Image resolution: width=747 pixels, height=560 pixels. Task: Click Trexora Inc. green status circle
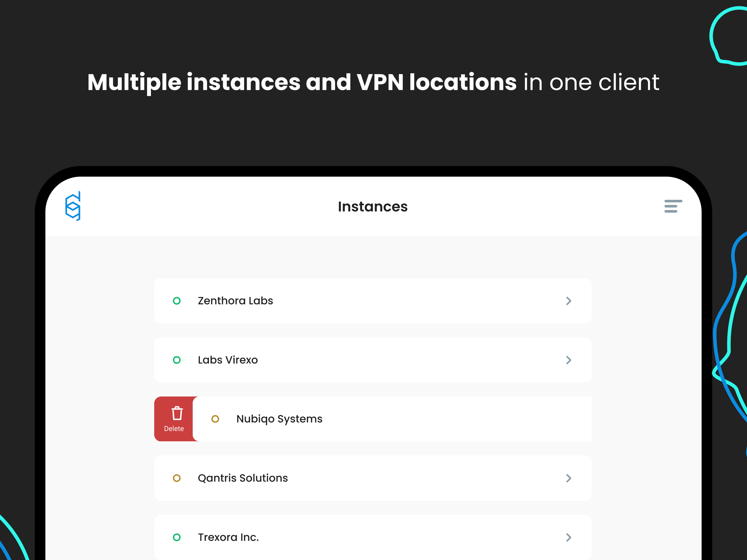pos(177,537)
